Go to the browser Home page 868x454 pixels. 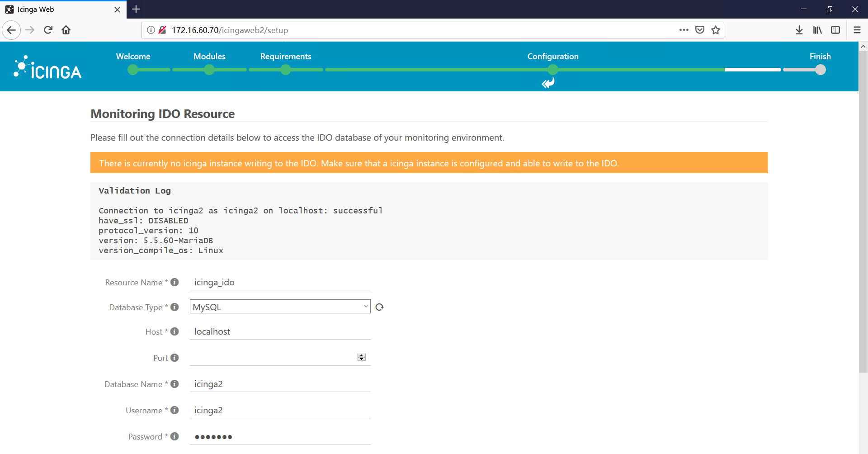tap(66, 30)
